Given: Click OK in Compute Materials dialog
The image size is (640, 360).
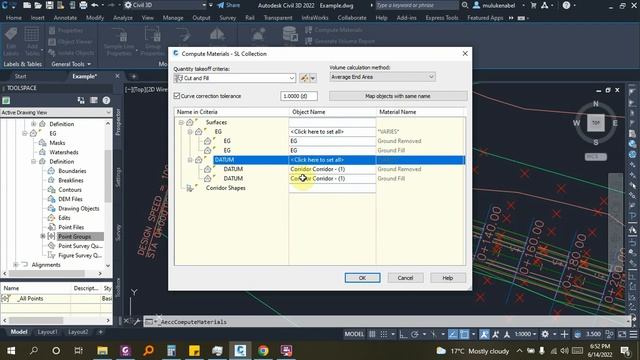Looking at the screenshot, I should click(362, 278).
